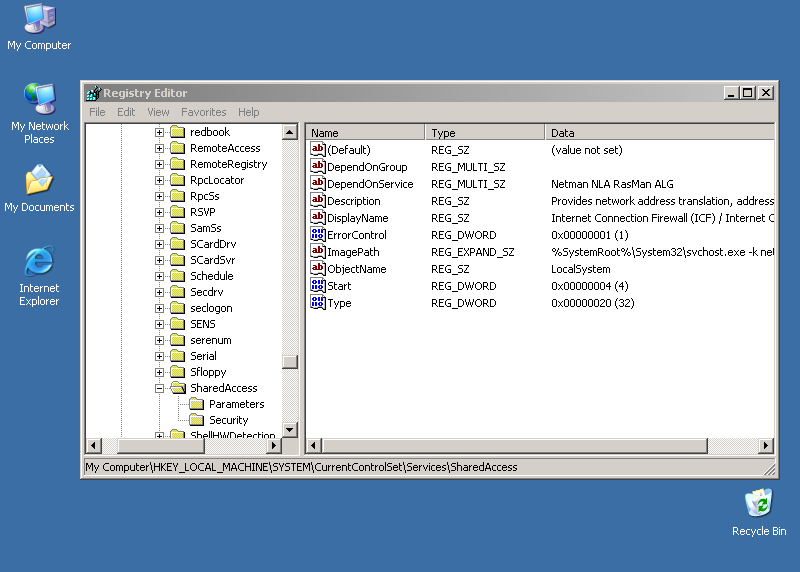Click values pane scroll left arrow
800x572 pixels.
pyautogui.click(x=314, y=445)
